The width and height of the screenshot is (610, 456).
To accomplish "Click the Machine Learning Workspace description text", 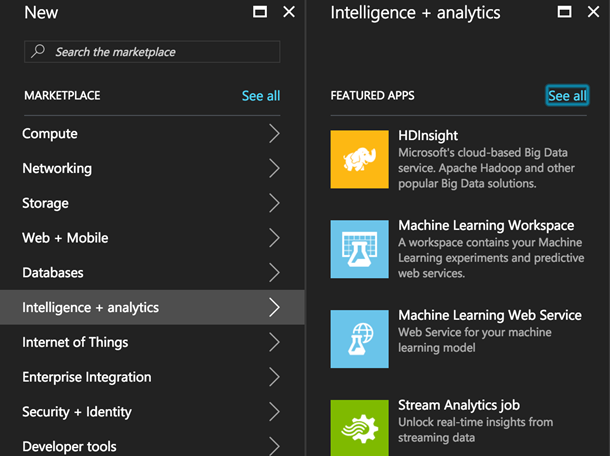I will [x=491, y=258].
